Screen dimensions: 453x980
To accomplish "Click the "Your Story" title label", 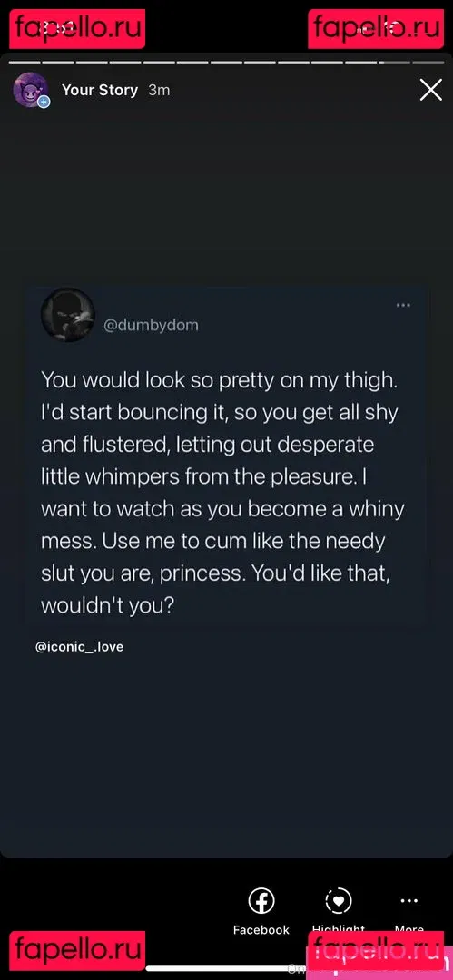I will coord(100,90).
